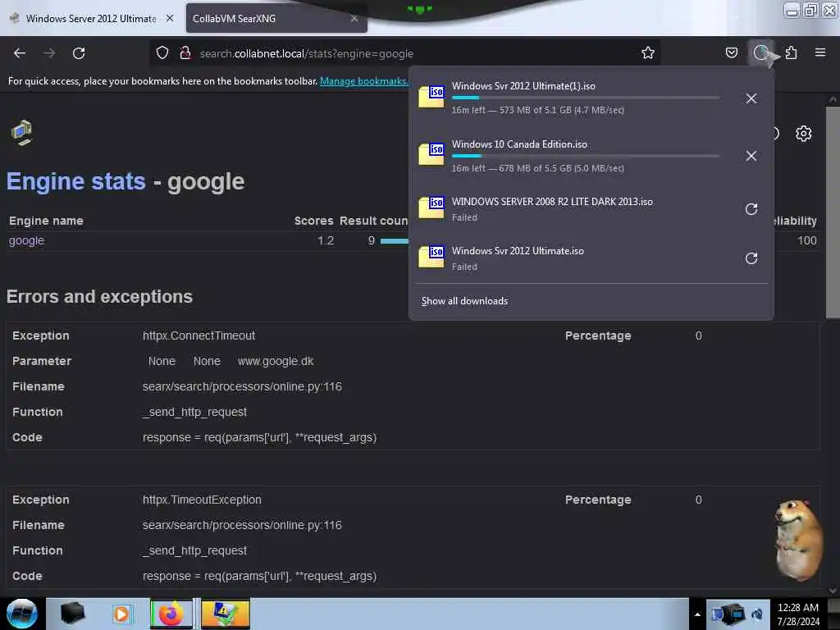Toggle the downloads toolbar button

click(760, 53)
